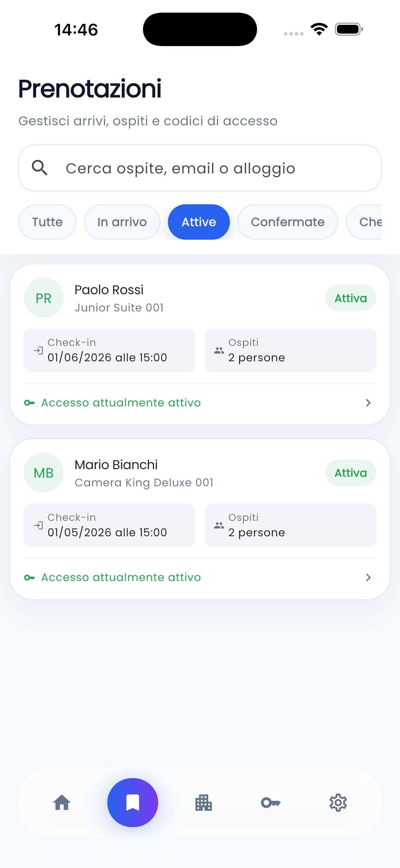The height and width of the screenshot is (868, 400).
Task: Select the Attive filter chip
Action: click(x=199, y=222)
